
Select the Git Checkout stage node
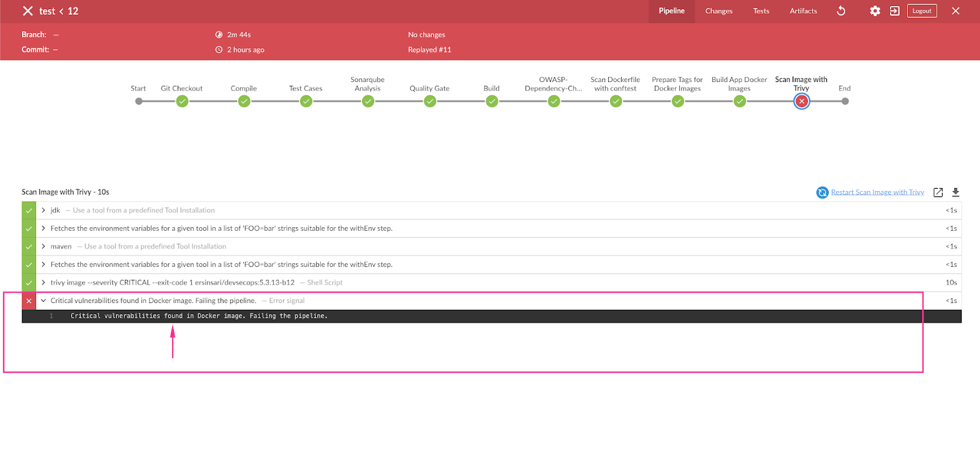point(182,102)
